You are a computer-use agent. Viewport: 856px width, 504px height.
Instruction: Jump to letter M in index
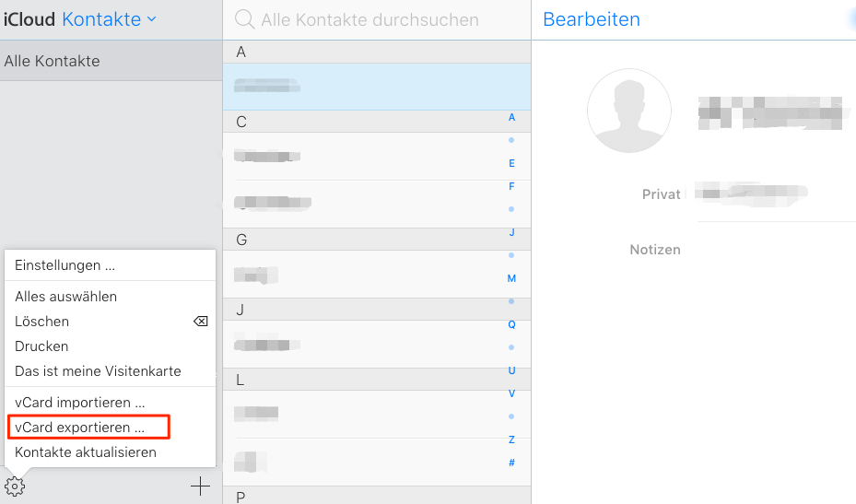[511, 278]
